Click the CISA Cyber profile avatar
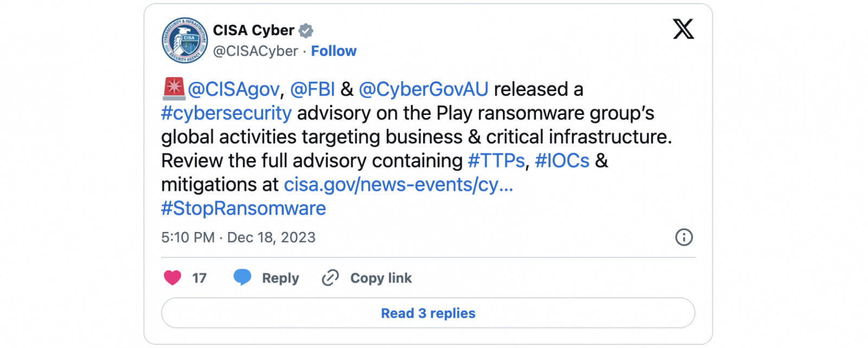The width and height of the screenshot is (868, 348). (x=184, y=40)
